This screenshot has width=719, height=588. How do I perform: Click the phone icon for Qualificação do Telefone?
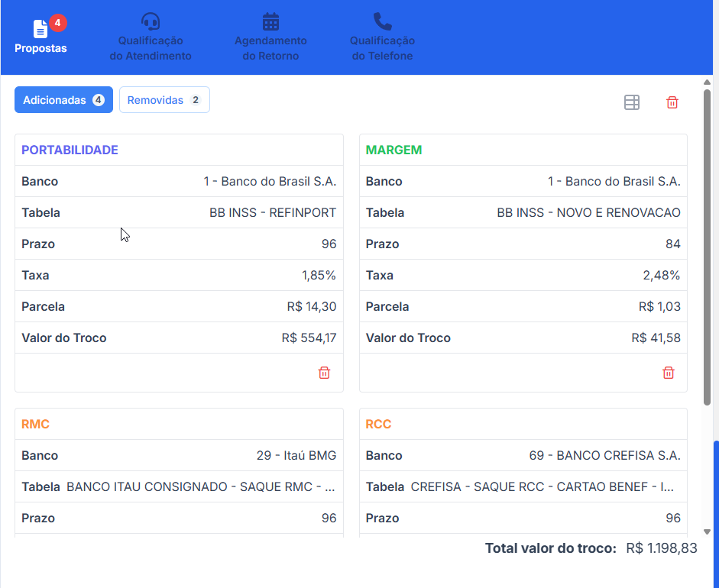tap(382, 21)
